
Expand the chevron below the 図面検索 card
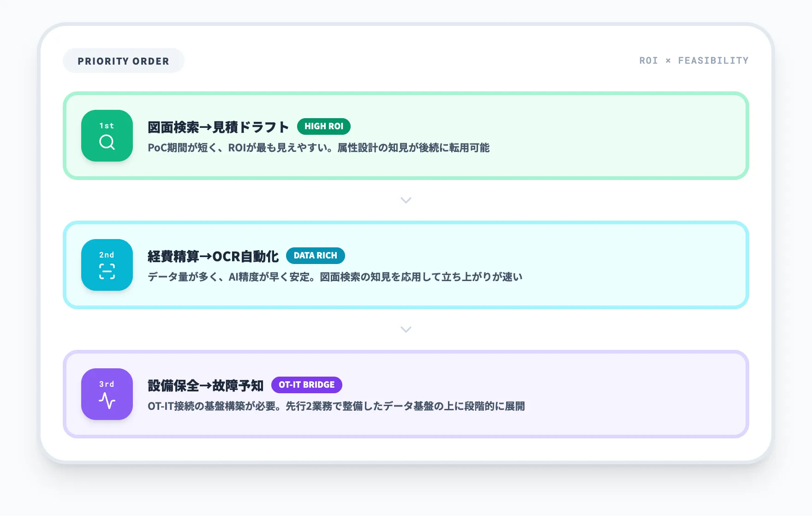(x=406, y=200)
